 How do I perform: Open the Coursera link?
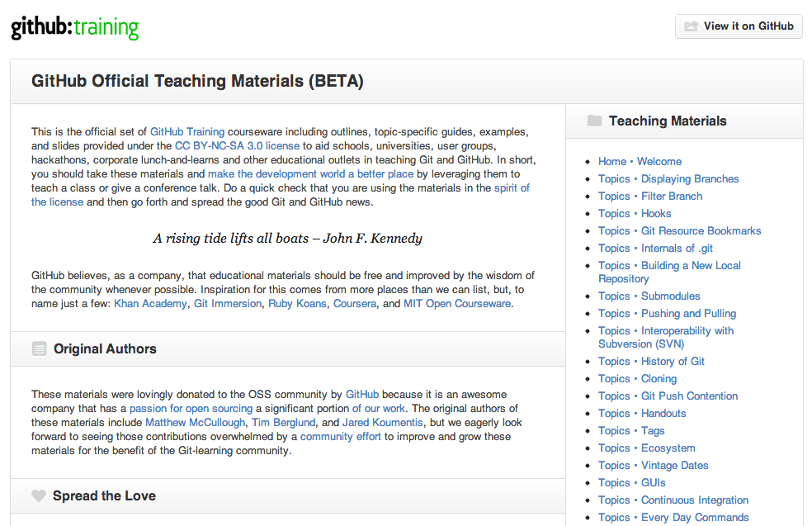pos(355,303)
